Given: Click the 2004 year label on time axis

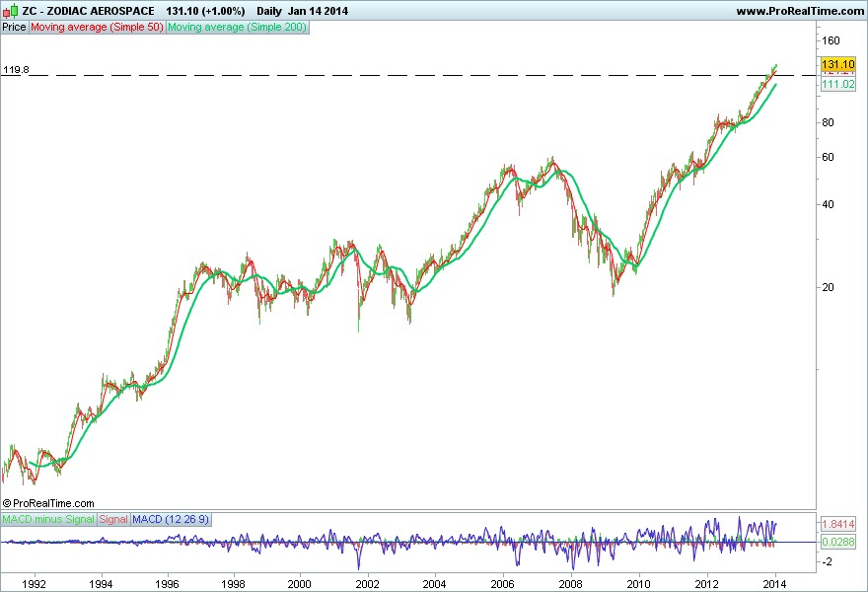Looking at the screenshot, I should 435,584.
